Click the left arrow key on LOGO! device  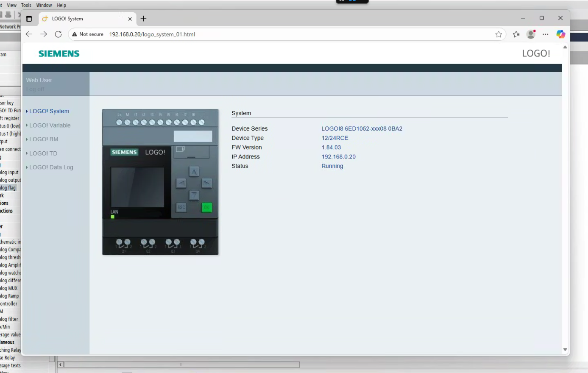(181, 183)
